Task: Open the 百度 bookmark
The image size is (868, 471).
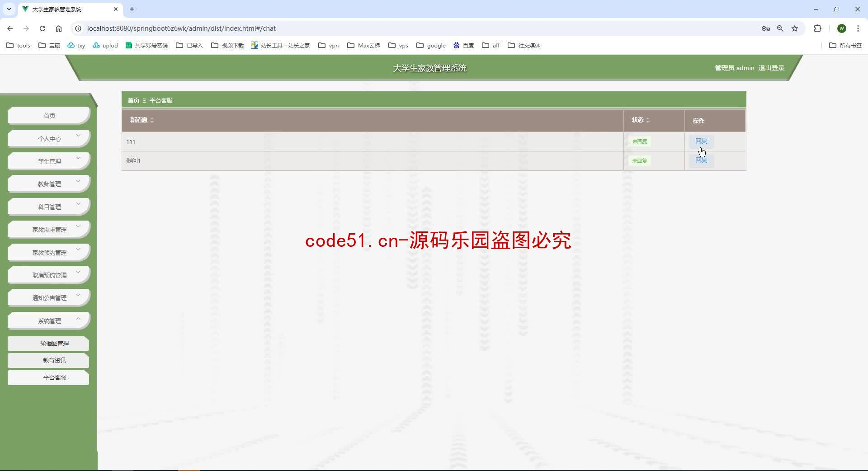Action: click(463, 45)
